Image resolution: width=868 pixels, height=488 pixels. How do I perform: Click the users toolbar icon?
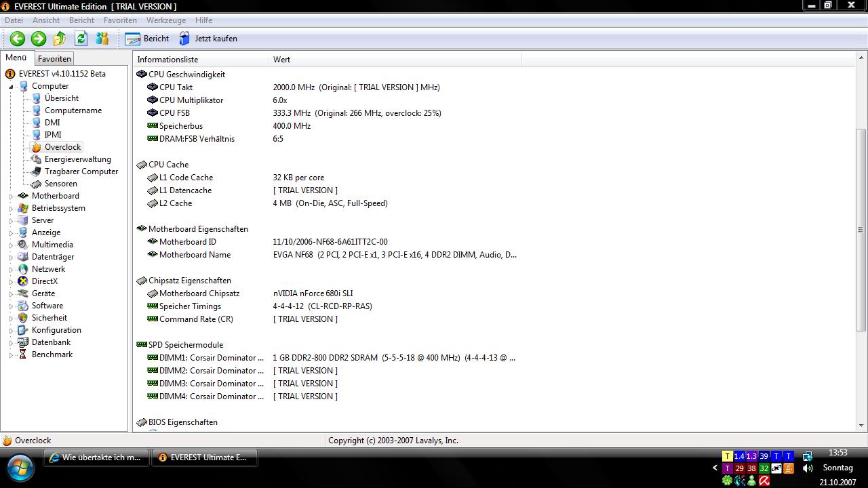pyautogui.click(x=102, y=39)
